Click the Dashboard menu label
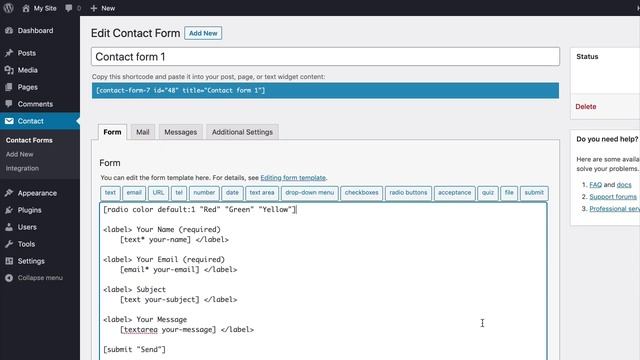The image size is (640, 360). (x=35, y=31)
